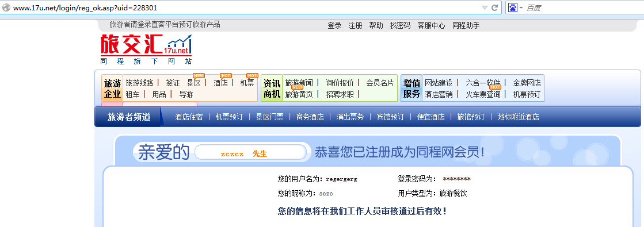Screen dimensions: 644x227
Task: Open 用品 link
Action: coord(159,94)
